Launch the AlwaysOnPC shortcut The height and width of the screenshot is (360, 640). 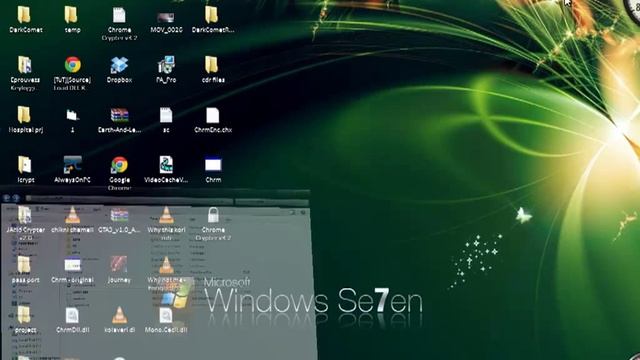tap(73, 165)
